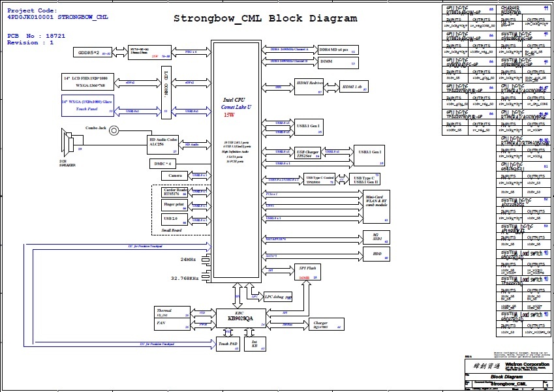
Task: Click the HDMI 1.4b connector block
Action: [x=354, y=87]
